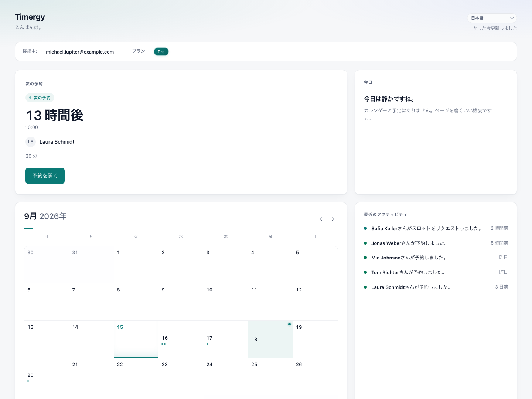Click the Pro plan badge
This screenshot has width=532, height=399.
(161, 52)
